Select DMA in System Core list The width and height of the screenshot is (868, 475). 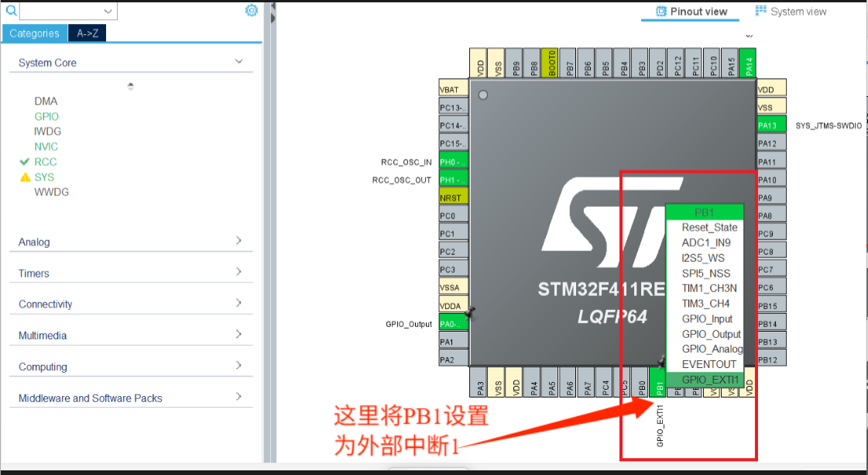point(46,101)
